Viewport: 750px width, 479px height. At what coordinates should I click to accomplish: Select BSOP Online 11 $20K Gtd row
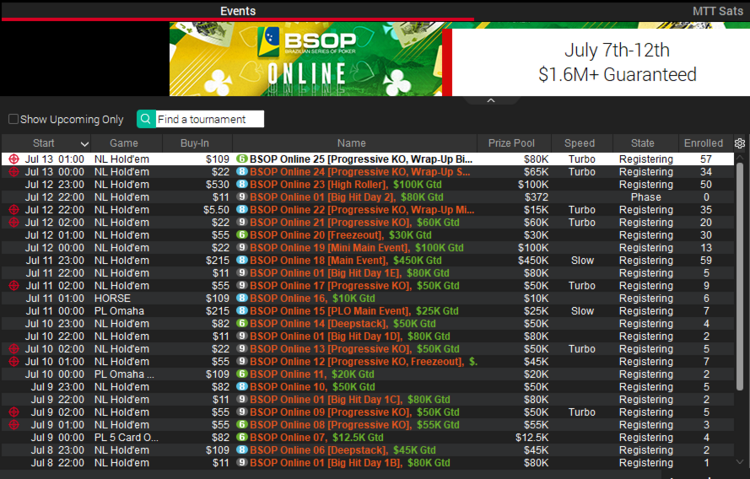(x=367, y=374)
